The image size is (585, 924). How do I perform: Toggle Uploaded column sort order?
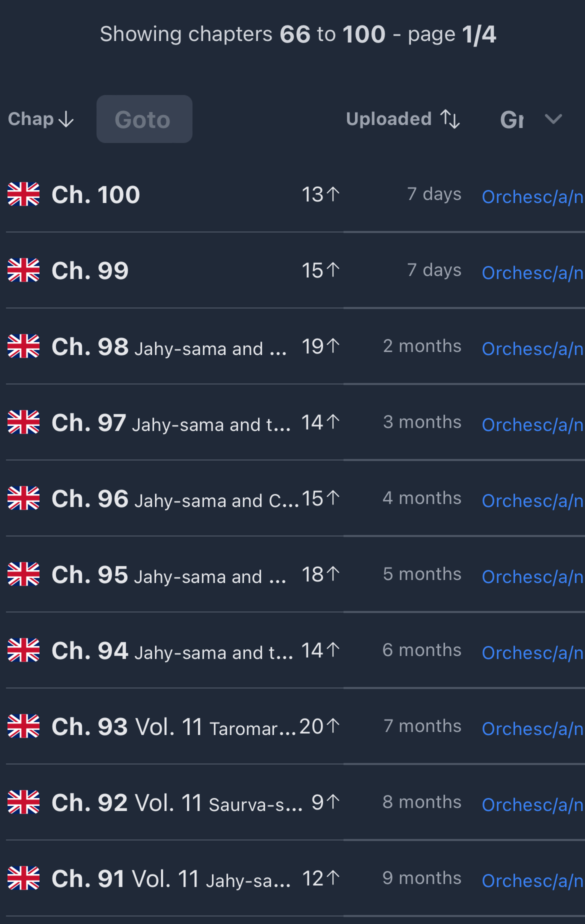tap(403, 119)
